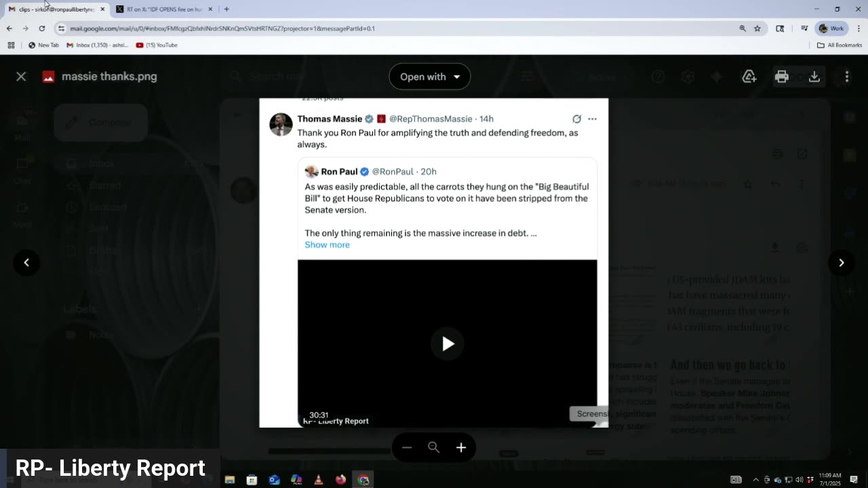Close the massie thanks.png preview
The width and height of the screenshot is (868, 488).
click(x=21, y=77)
